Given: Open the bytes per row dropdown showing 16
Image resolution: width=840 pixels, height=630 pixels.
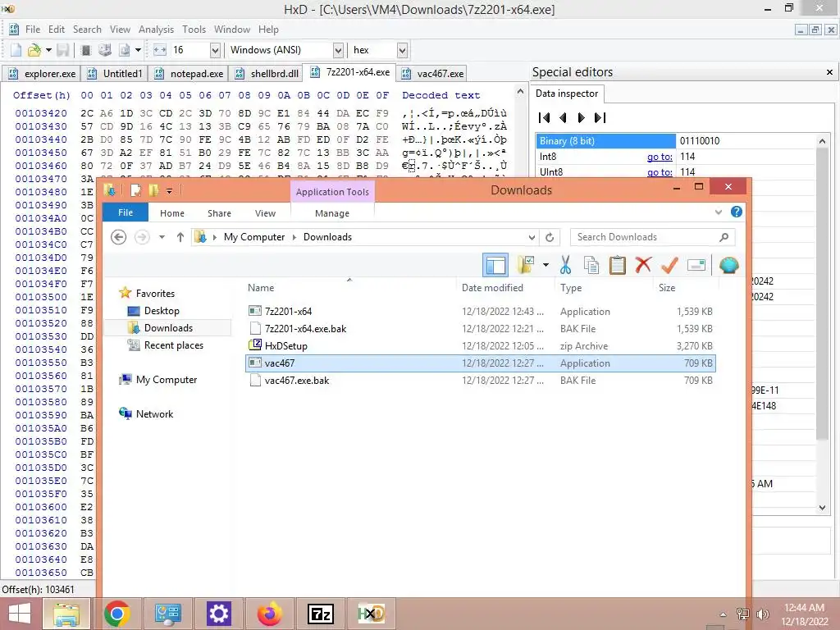Looking at the screenshot, I should (x=215, y=50).
